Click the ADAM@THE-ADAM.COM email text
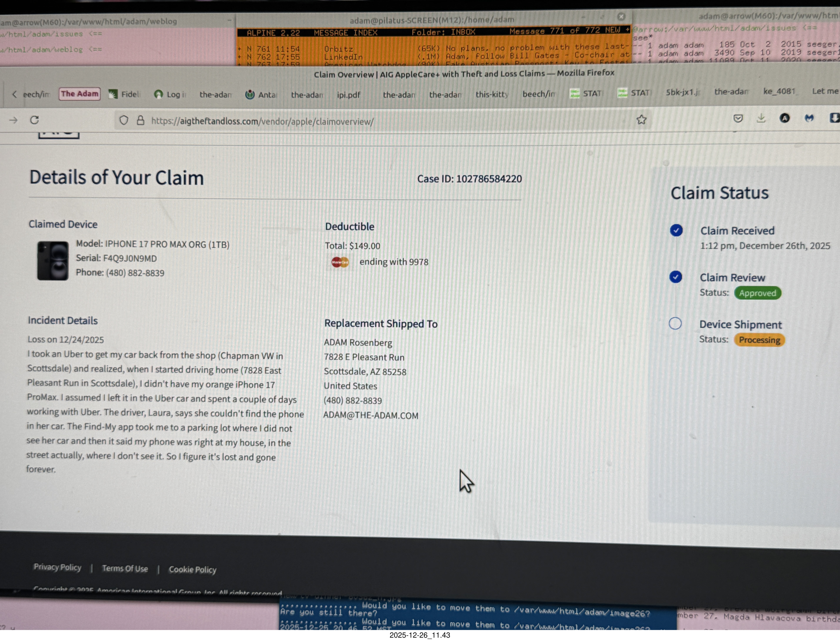This screenshot has width=840, height=640. click(x=371, y=416)
